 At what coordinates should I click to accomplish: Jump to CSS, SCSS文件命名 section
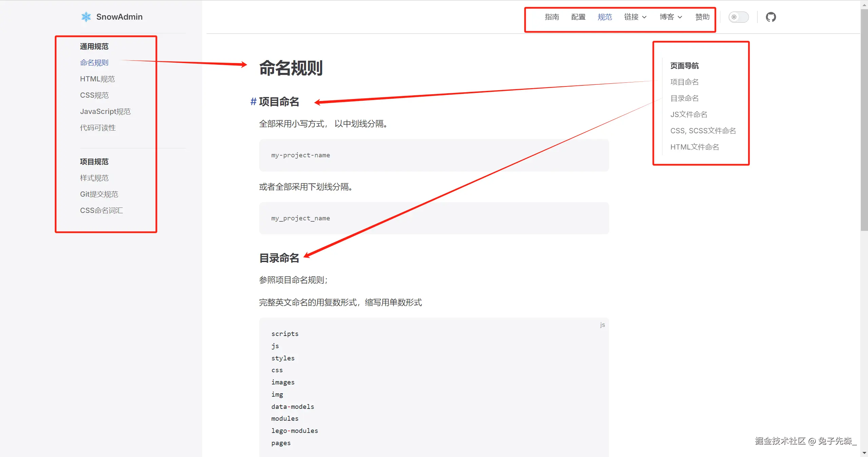click(703, 131)
